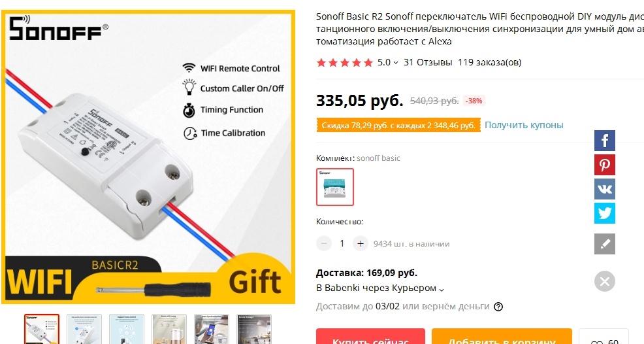Viewport: 644px width, 344px height.
Task: Increase quantity with plus button
Action: pos(360,243)
